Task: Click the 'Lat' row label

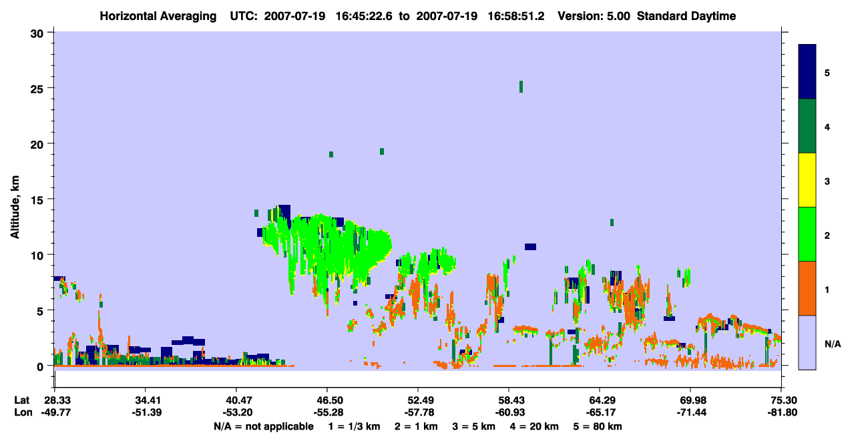Action: [21, 400]
